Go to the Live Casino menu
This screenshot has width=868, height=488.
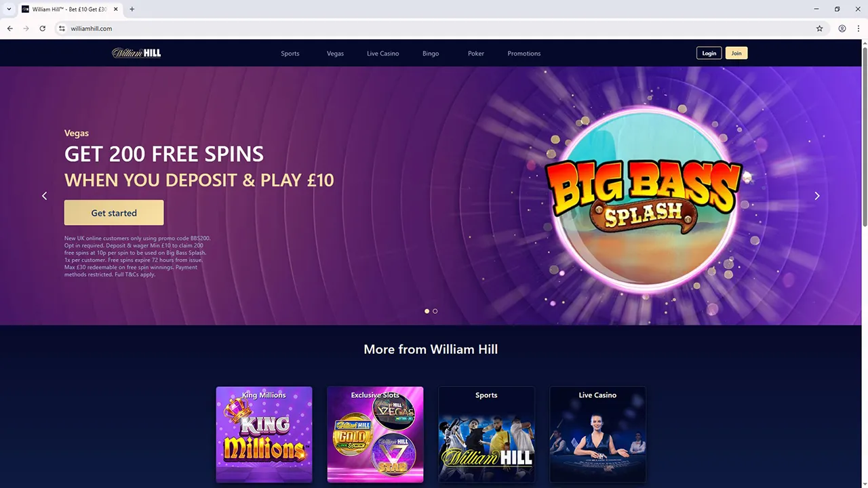[x=382, y=54]
